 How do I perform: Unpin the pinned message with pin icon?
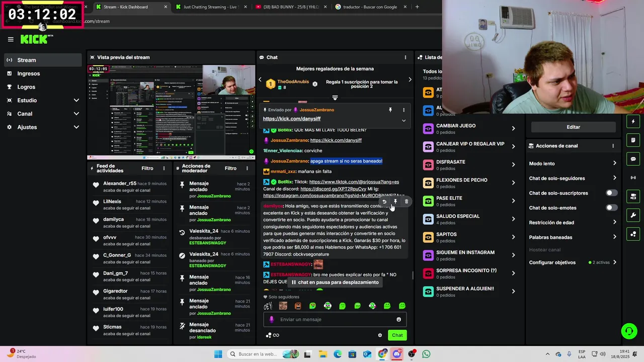coord(390,110)
